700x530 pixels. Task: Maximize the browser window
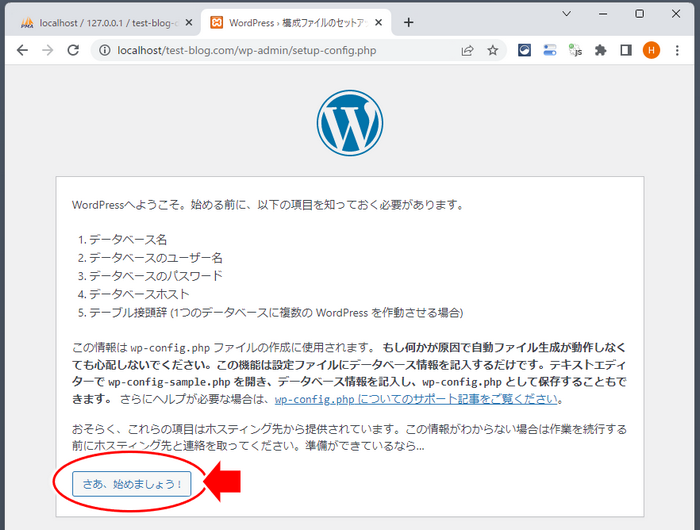(639, 14)
